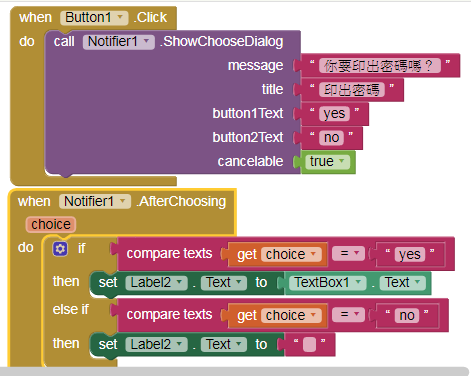
Task: Click the title argument label
Action: 272,89
